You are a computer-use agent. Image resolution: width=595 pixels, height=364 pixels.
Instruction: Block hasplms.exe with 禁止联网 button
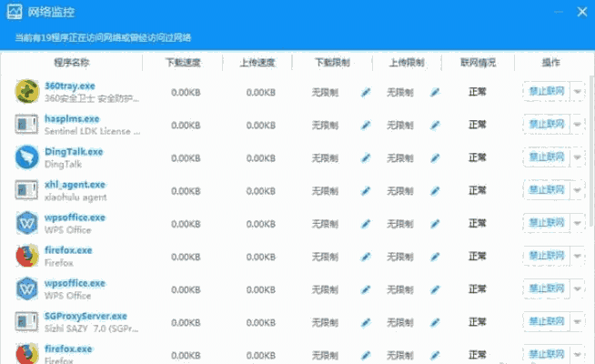coord(547,124)
